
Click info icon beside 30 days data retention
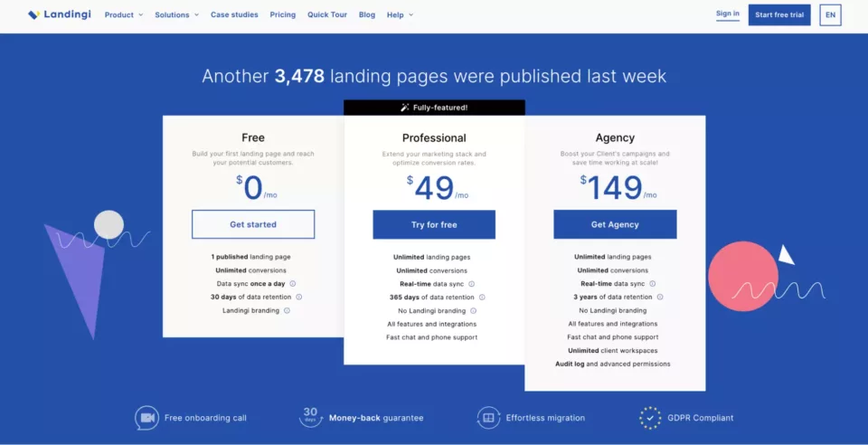[x=299, y=298]
